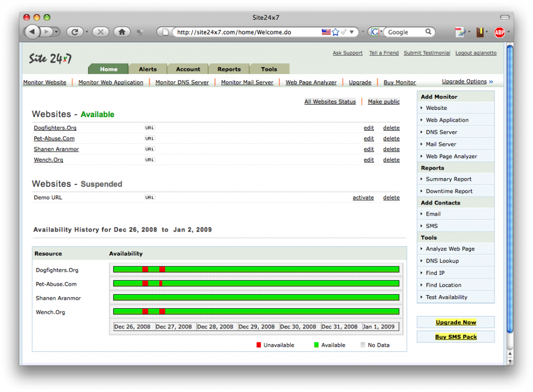Click the browser Forward arrow button

click(x=46, y=32)
